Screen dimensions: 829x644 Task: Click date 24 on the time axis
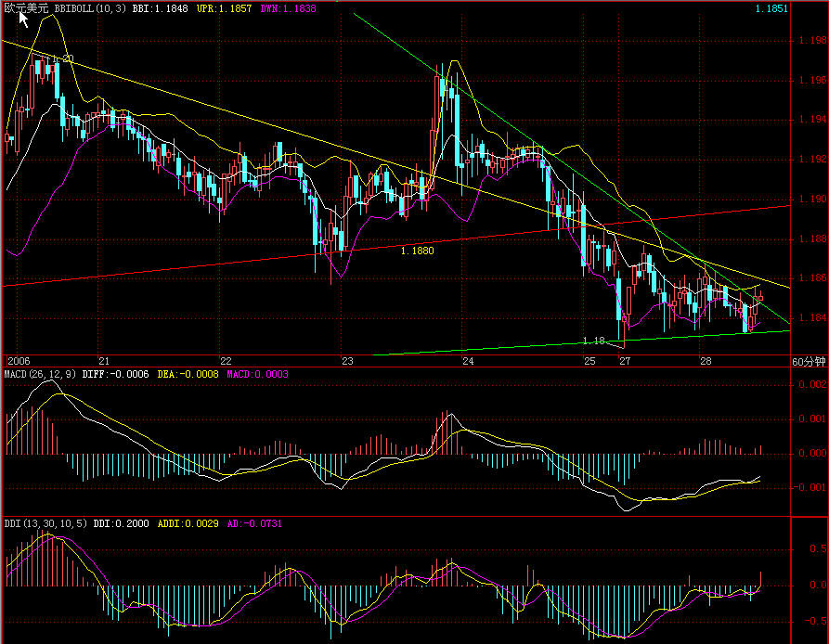coord(468,361)
